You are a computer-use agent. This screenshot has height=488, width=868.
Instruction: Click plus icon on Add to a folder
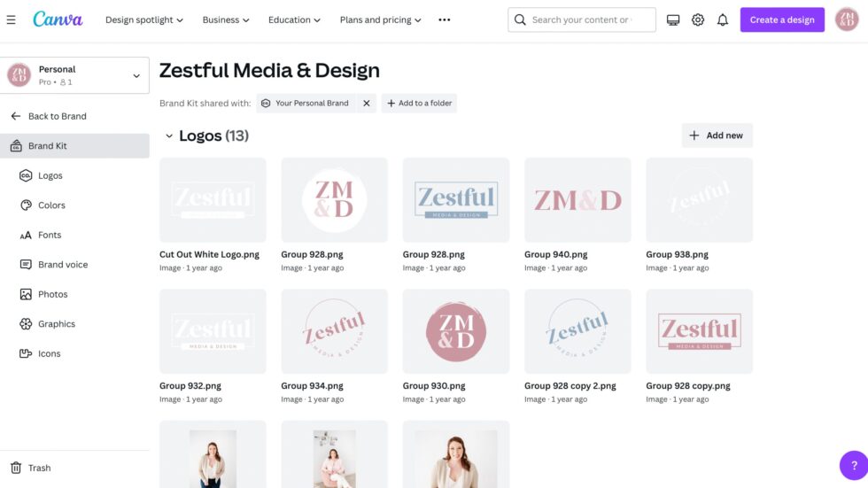tap(391, 103)
